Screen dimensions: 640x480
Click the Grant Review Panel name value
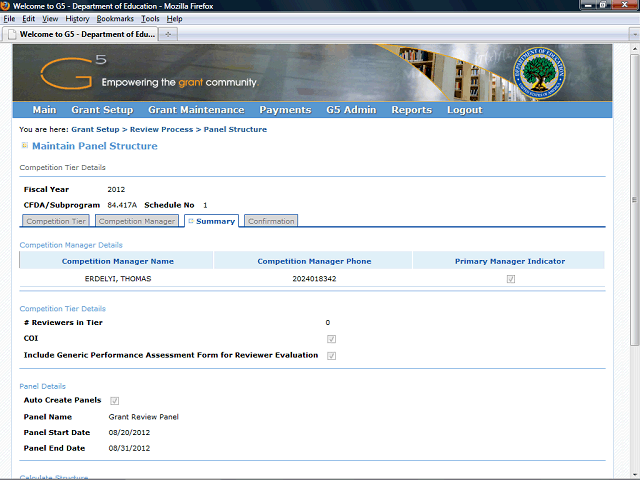tap(143, 417)
